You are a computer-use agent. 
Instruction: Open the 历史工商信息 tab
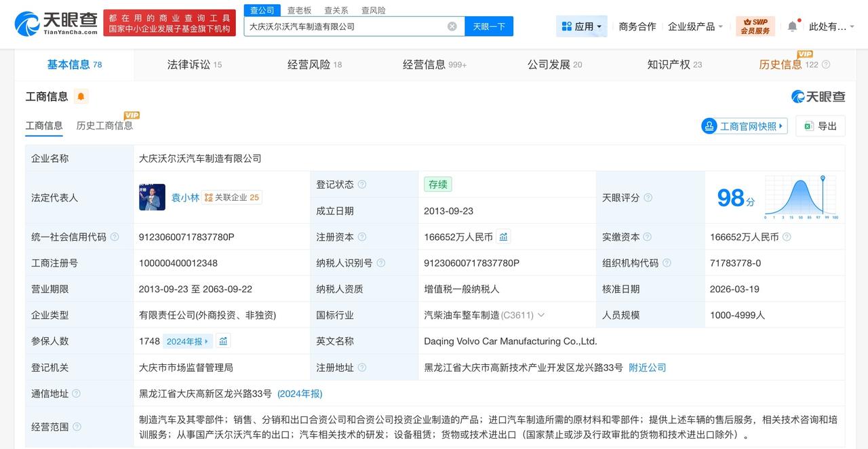point(104,126)
